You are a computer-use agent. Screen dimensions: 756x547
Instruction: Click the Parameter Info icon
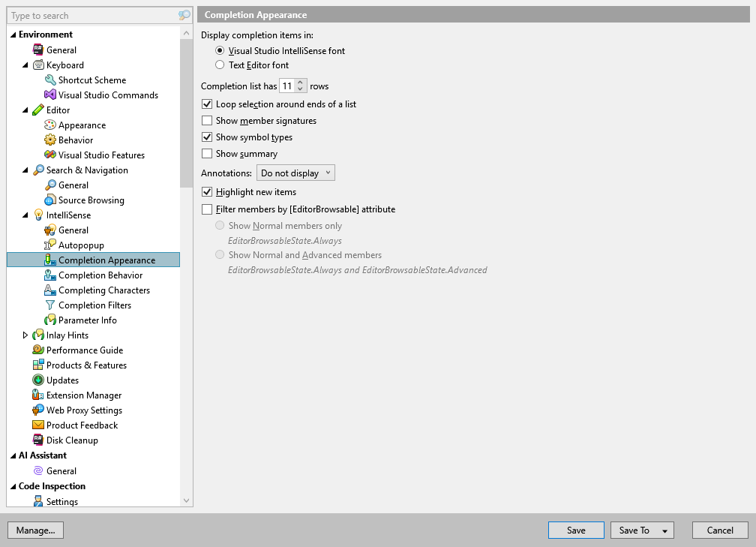[x=50, y=320]
